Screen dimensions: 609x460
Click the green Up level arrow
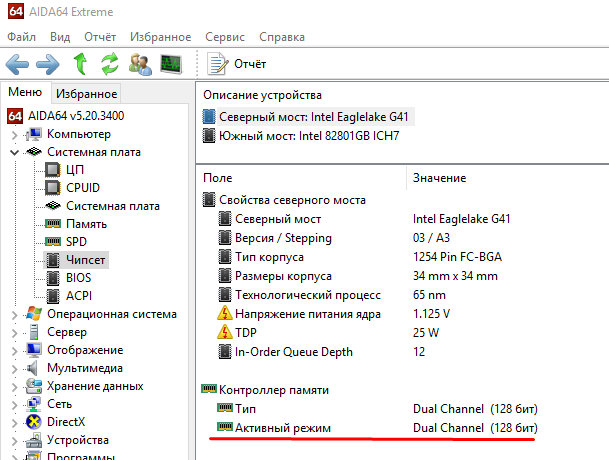[80, 64]
